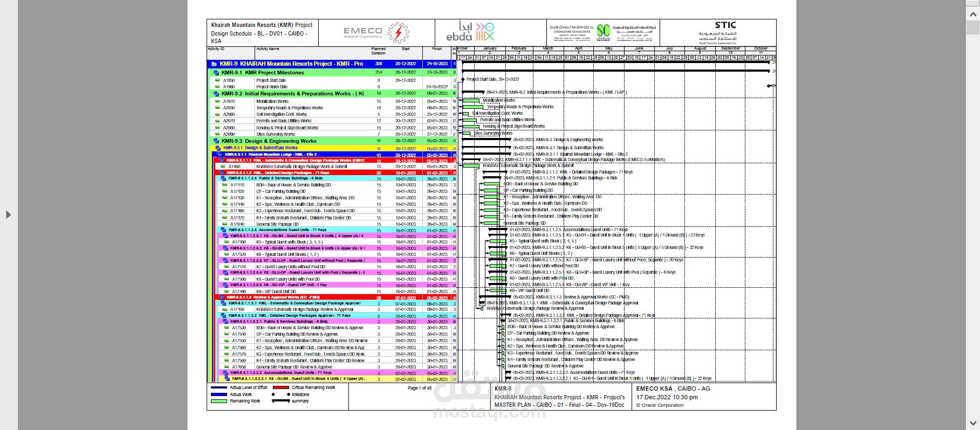Select 'CP - Car Parking Building DD' name
This screenshot has height=430, width=980.
pyautogui.click(x=281, y=191)
